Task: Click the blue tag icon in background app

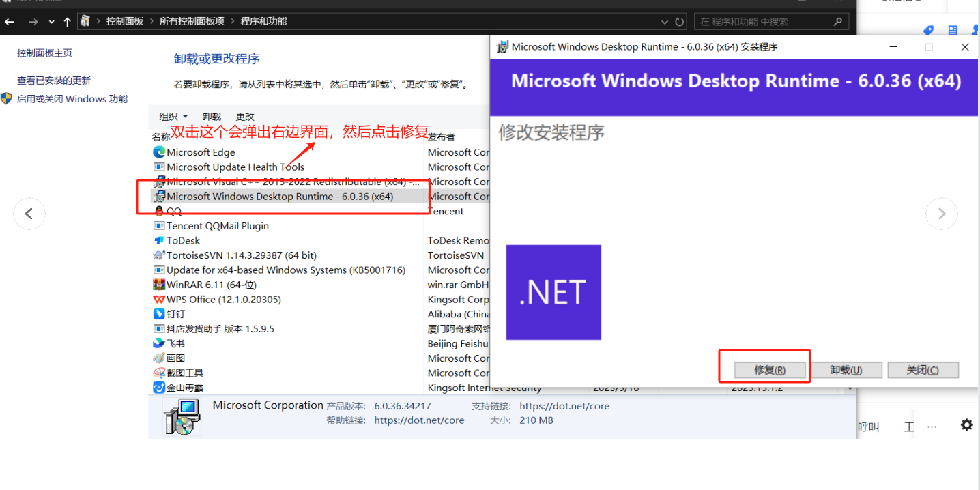Action: click(x=928, y=31)
